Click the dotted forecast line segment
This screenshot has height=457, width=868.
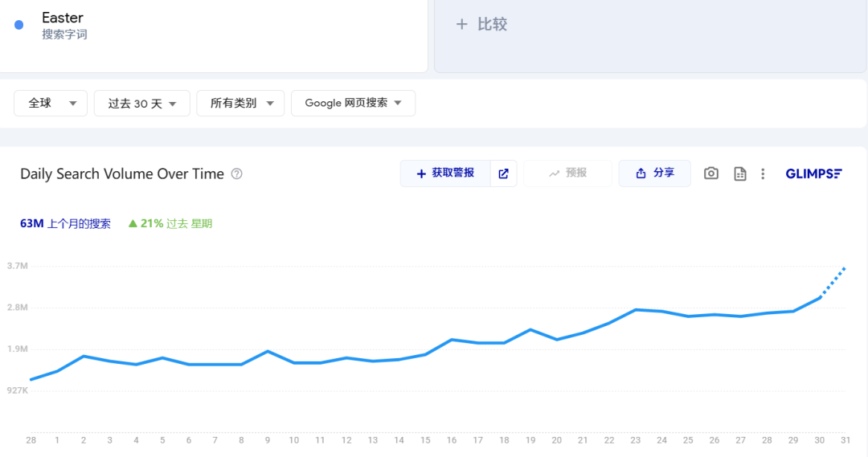[833, 282]
